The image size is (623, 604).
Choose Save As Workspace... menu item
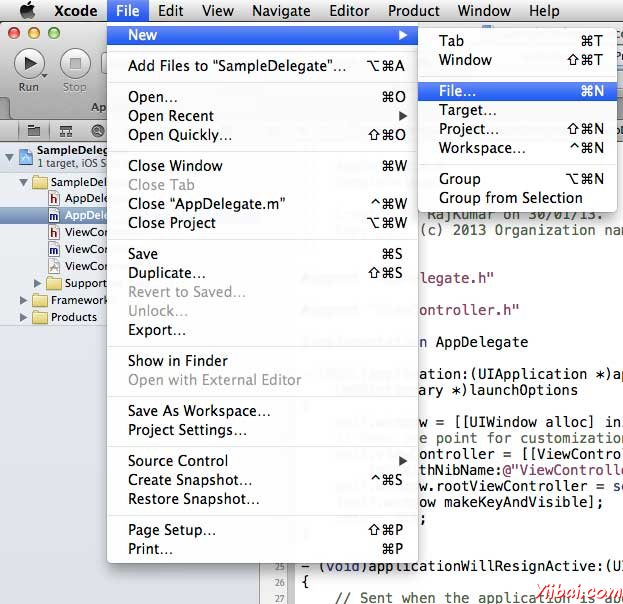199,411
